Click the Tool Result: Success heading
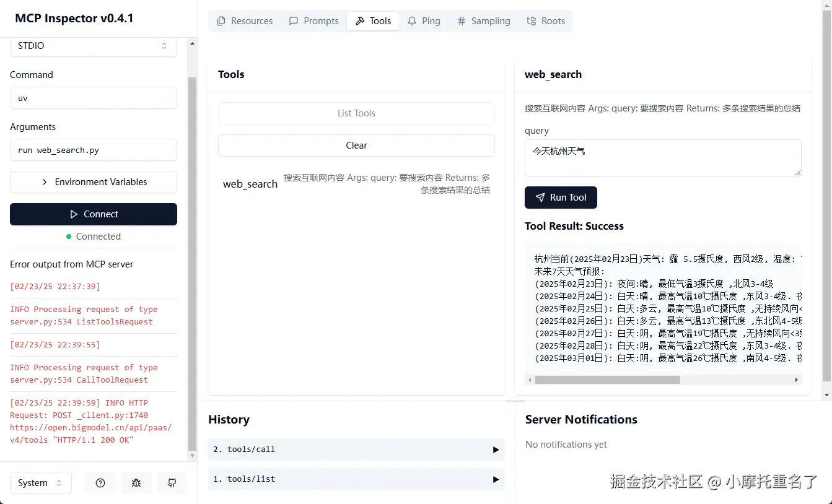 (574, 226)
